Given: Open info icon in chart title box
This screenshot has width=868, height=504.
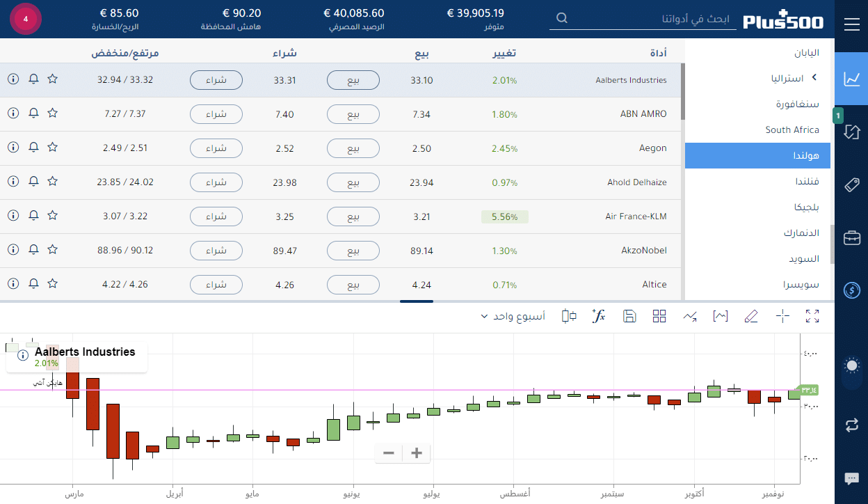Looking at the screenshot, I should [23, 356].
